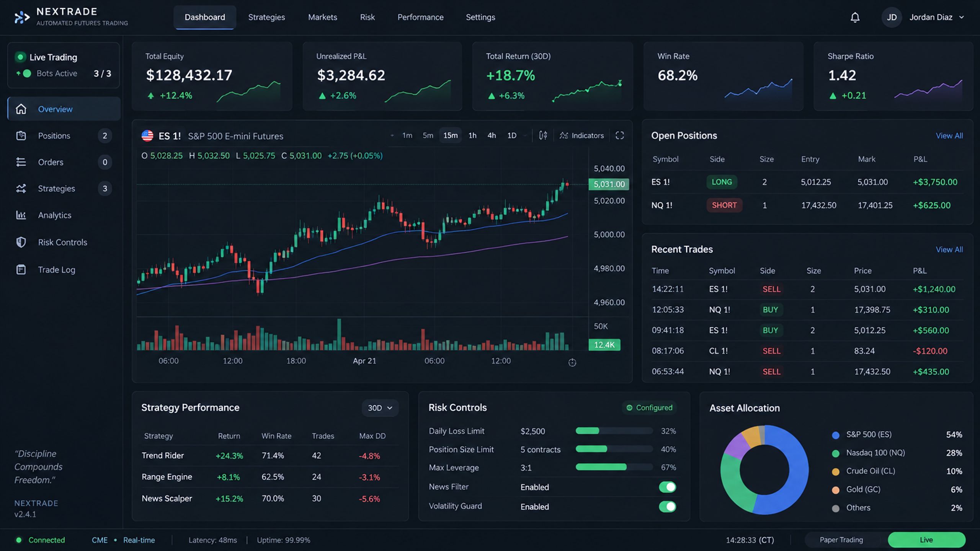The image size is (980, 551).
Task: Click the LONG badge on ES 1!
Action: [722, 182]
